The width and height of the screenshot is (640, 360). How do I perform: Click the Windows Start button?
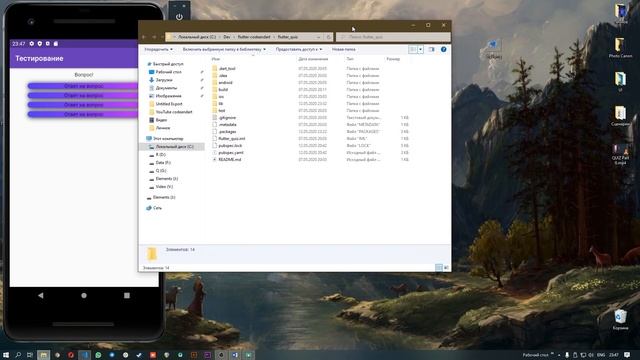[6, 355]
